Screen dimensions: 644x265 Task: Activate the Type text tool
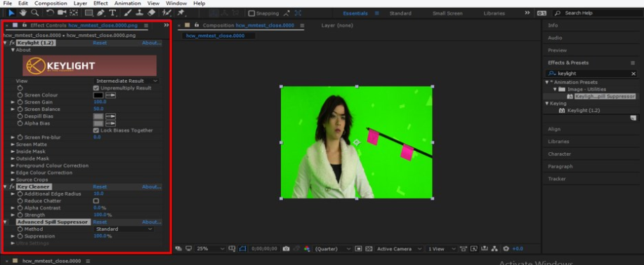pyautogui.click(x=112, y=13)
